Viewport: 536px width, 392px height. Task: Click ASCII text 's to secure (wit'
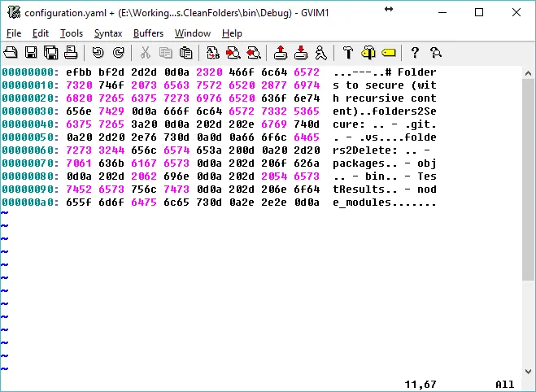385,85
